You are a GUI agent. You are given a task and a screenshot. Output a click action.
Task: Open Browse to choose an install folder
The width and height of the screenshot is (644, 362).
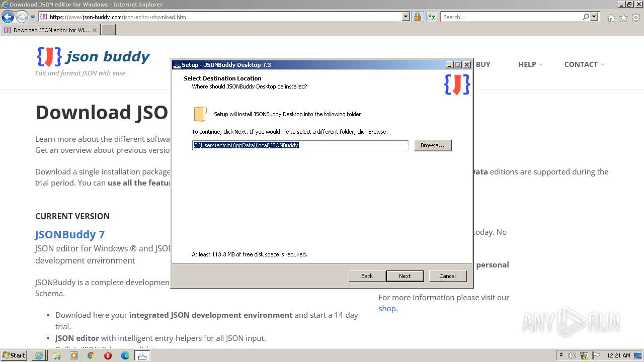[x=432, y=145]
